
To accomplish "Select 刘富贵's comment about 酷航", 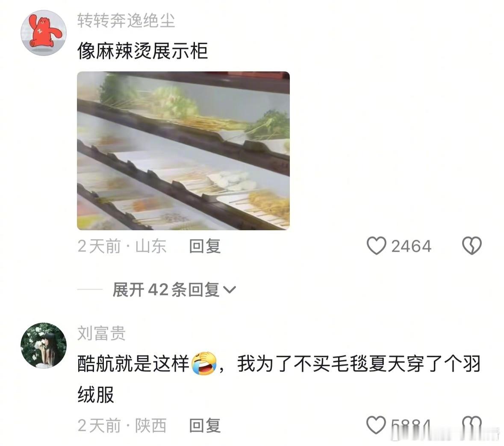I will coord(279,379).
